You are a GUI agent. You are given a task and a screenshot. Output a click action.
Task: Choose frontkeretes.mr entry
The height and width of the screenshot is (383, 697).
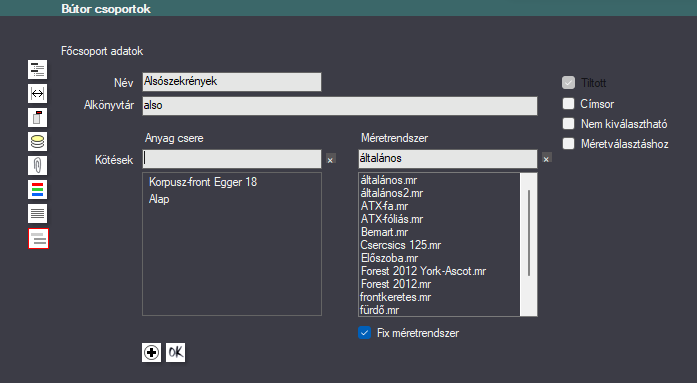[x=396, y=297]
